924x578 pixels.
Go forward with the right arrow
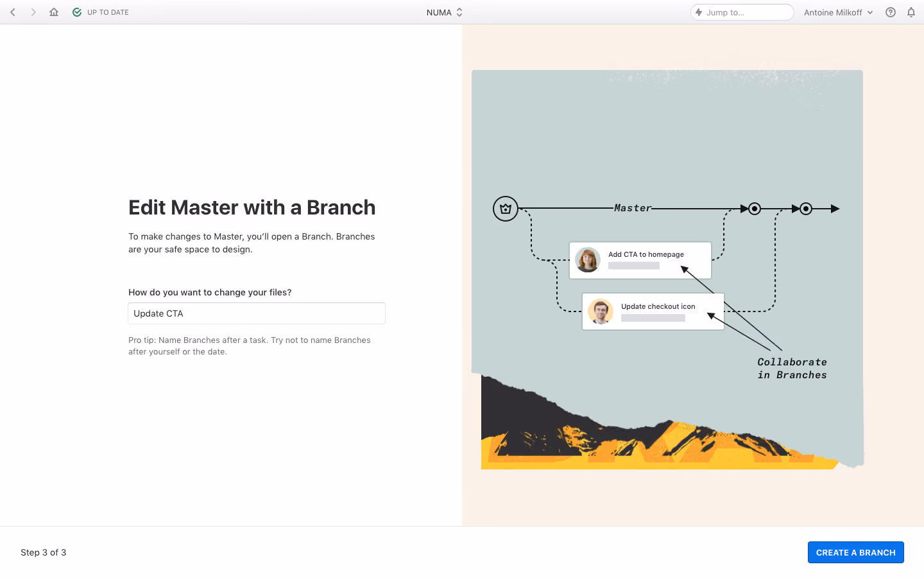33,12
